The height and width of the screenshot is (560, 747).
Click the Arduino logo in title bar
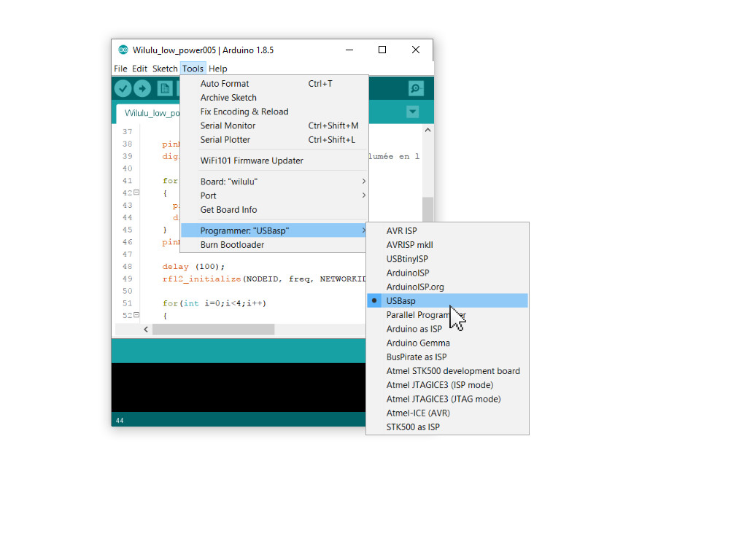pyautogui.click(x=123, y=50)
